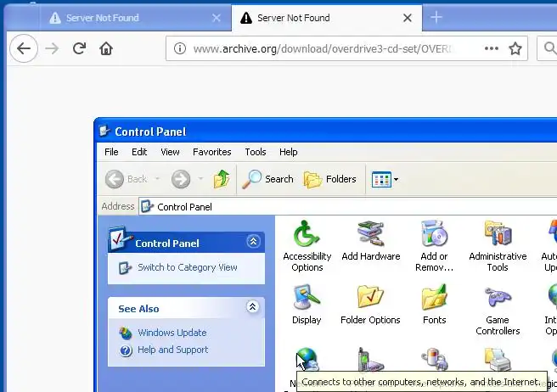This screenshot has width=557, height=392.
Task: Collapse the See Also section
Action: tap(252, 307)
